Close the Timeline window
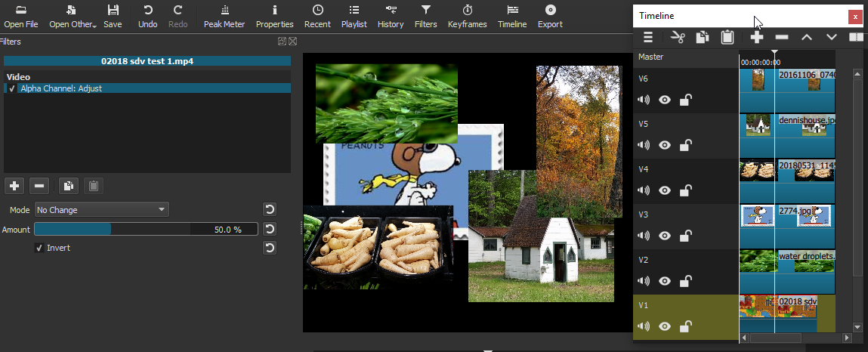Viewport: 868px width, 352px height. [x=855, y=17]
